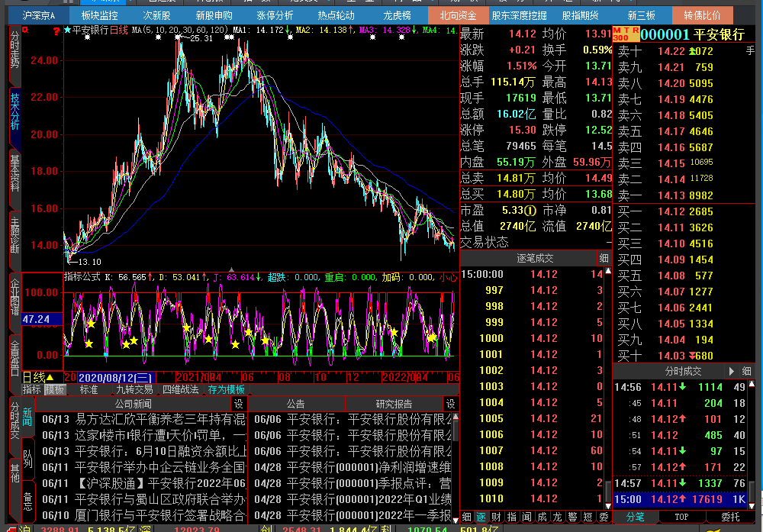The width and height of the screenshot is (763, 532).
Task: Select the 成 icon in bottom strip
Action: (542, 517)
